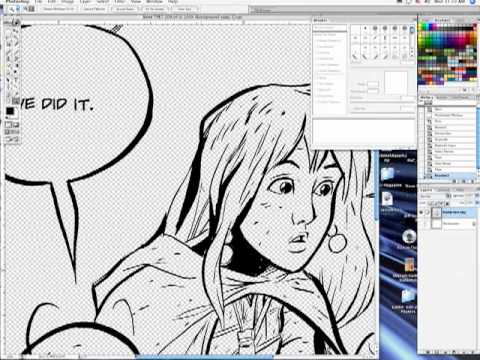Open the Edit menu
Viewport: 480px width, 360px height.
(x=51, y=2)
